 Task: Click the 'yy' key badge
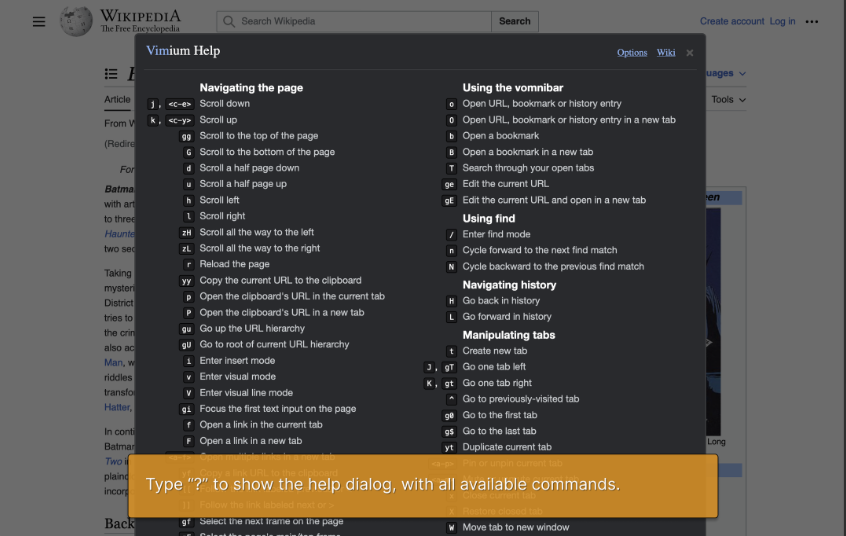point(187,281)
